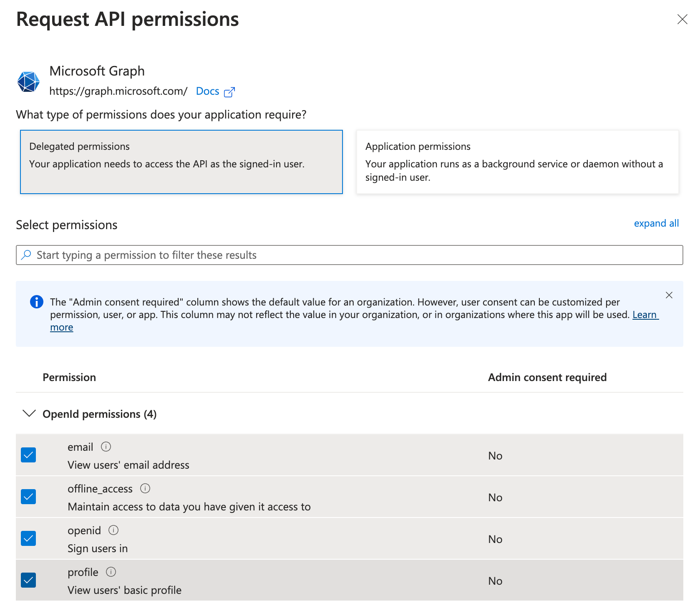Viewport: 700px width, 611px height.
Task: Click the Microsoft Graph logo icon
Action: pyautogui.click(x=28, y=81)
